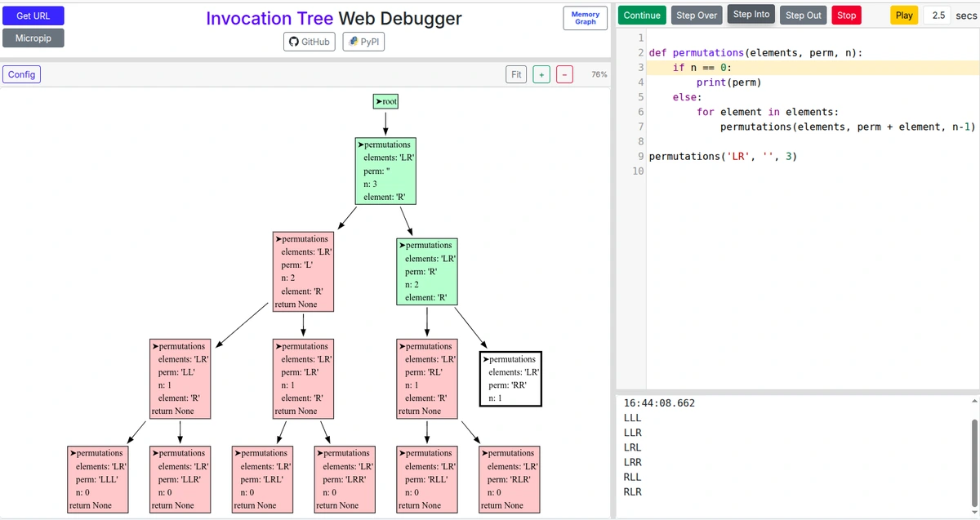Click Step Into
This screenshot has width=980, height=520.
(x=751, y=15)
